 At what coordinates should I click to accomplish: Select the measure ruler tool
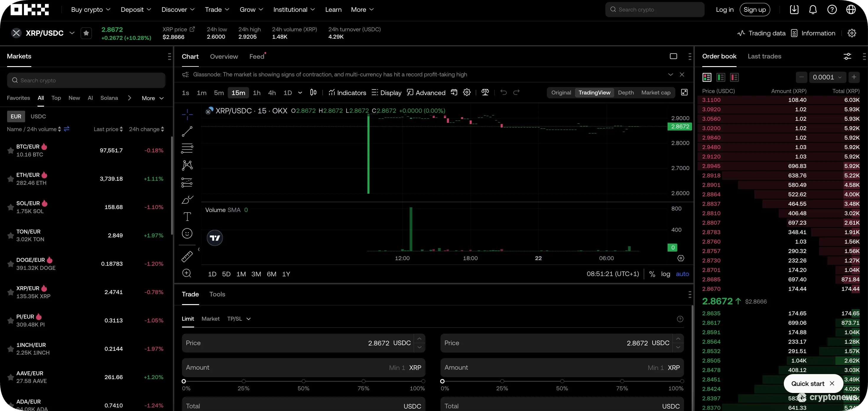[187, 256]
